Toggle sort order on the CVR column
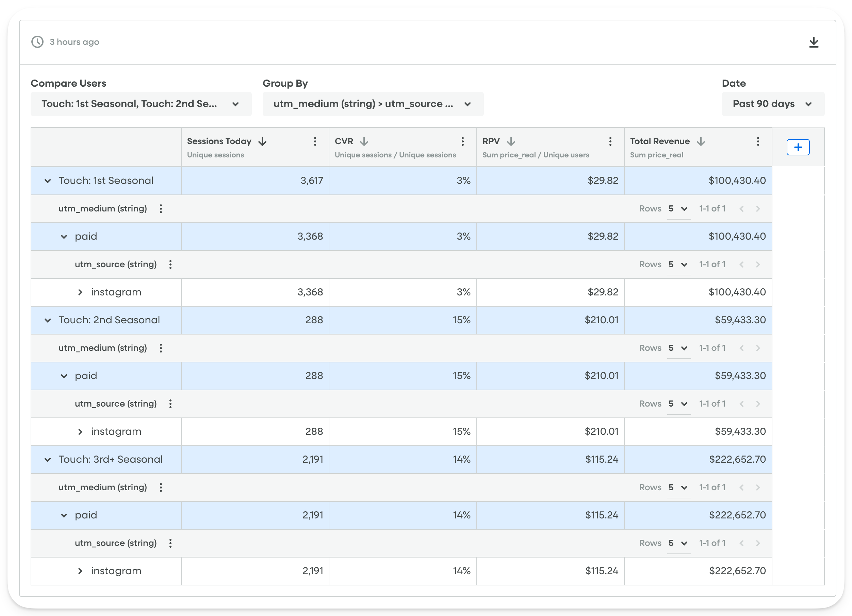The width and height of the screenshot is (852, 616). 364,141
